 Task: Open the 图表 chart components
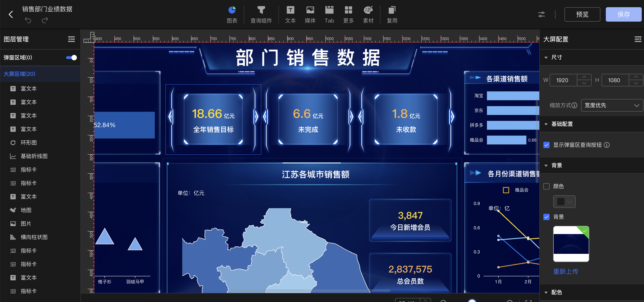click(232, 15)
